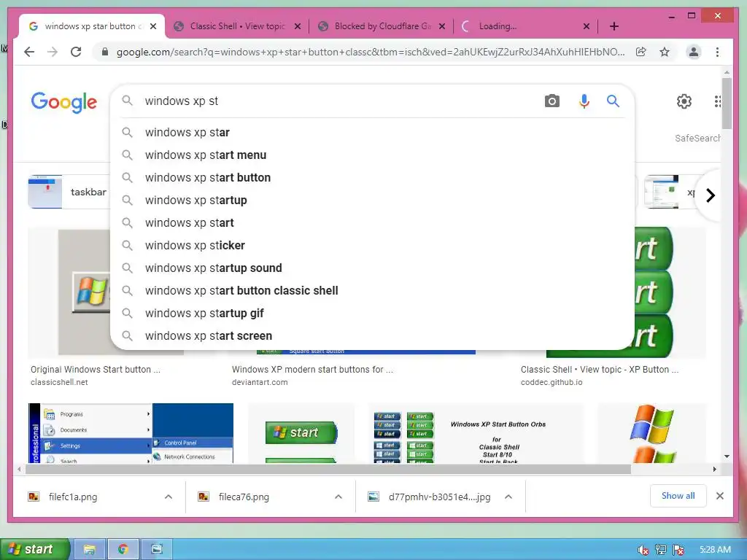This screenshot has height=560, width=747.
Task: Go back to the previous page
Action: [x=29, y=52]
